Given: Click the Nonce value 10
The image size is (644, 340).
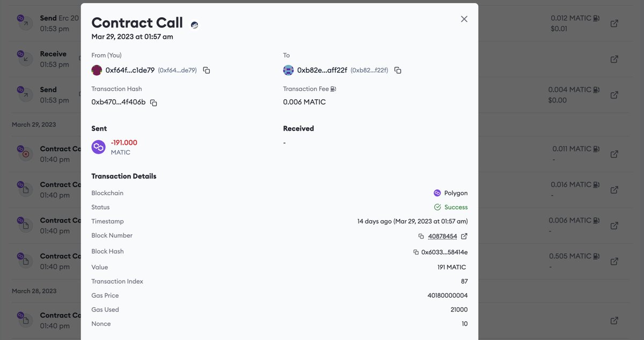Looking at the screenshot, I should tap(464, 324).
